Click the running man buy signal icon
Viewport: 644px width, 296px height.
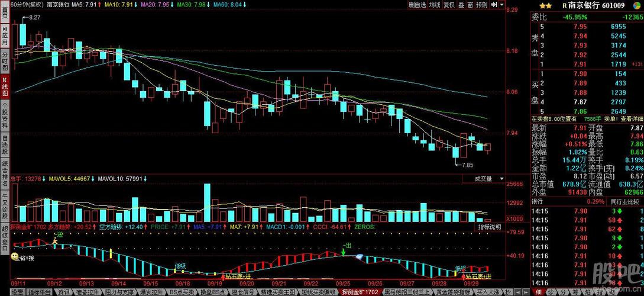[54, 242]
